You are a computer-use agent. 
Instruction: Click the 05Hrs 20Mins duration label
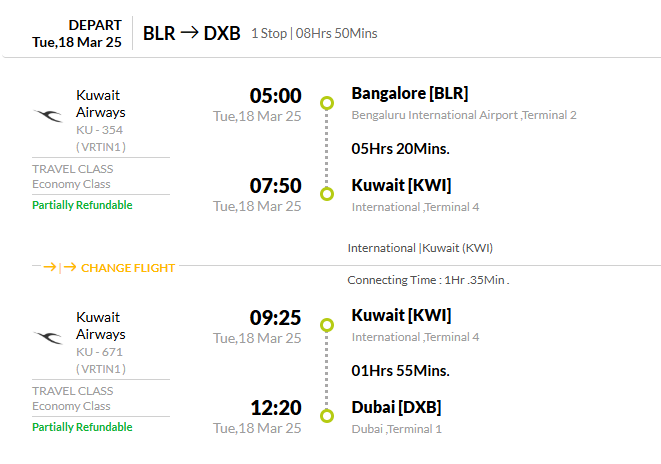tap(400, 149)
